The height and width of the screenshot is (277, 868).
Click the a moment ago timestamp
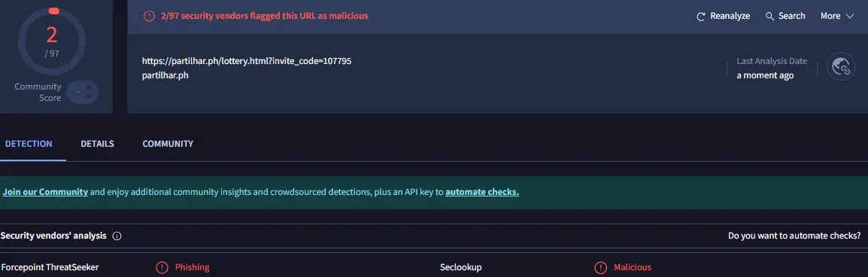coord(765,75)
